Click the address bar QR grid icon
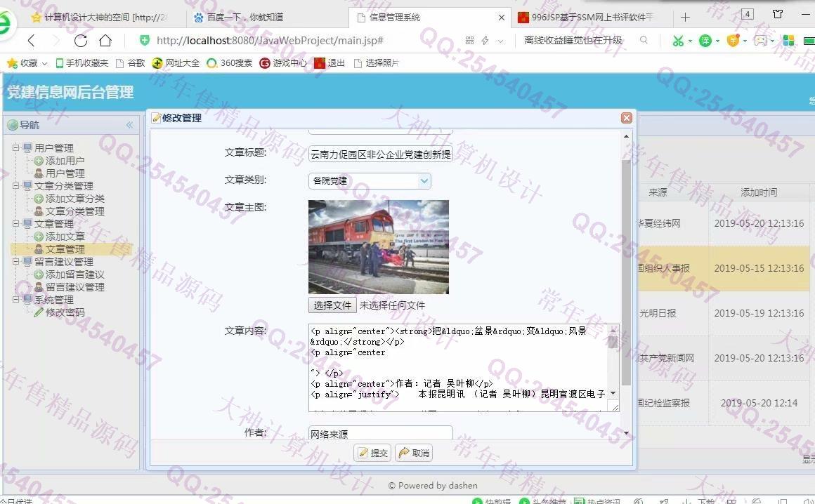 pyautogui.click(x=469, y=41)
